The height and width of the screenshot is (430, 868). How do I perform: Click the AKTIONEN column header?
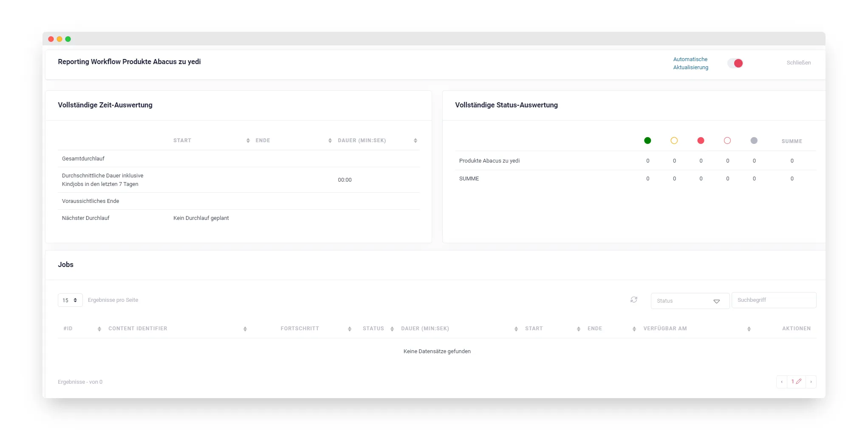[796, 329]
